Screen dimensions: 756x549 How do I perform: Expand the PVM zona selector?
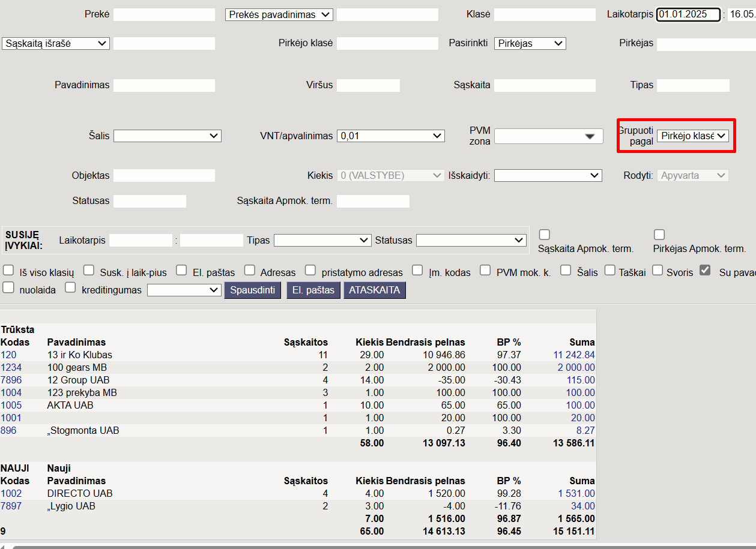[x=548, y=136]
